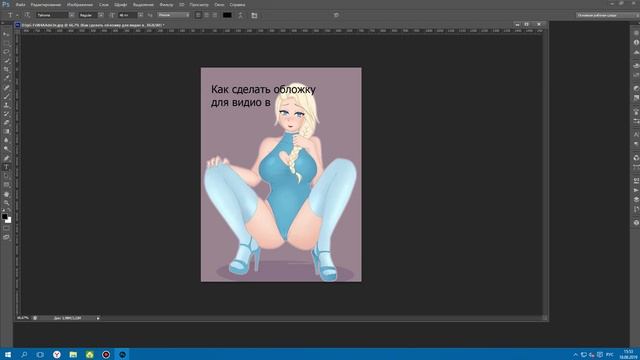The image size is (640, 360).
Task: Select the Rectangular Marquee tool
Action: [x=6, y=43]
